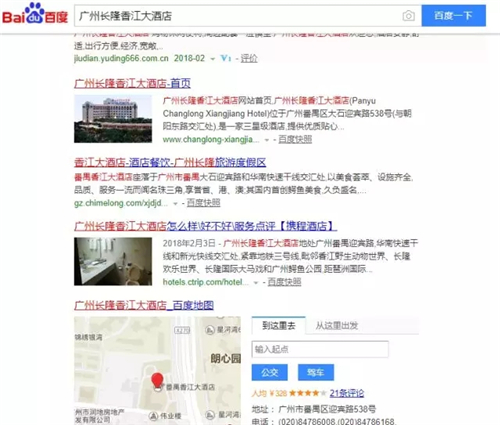The height and width of the screenshot is (425, 500).
Task: Click the 输入起点 start point field
Action: [320, 349]
